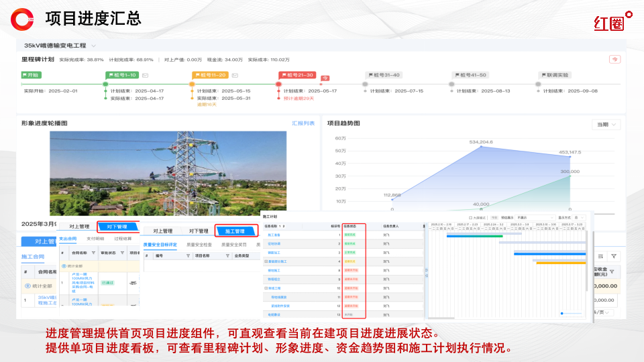Click the funnel filter icon right of Gantt

(614, 256)
